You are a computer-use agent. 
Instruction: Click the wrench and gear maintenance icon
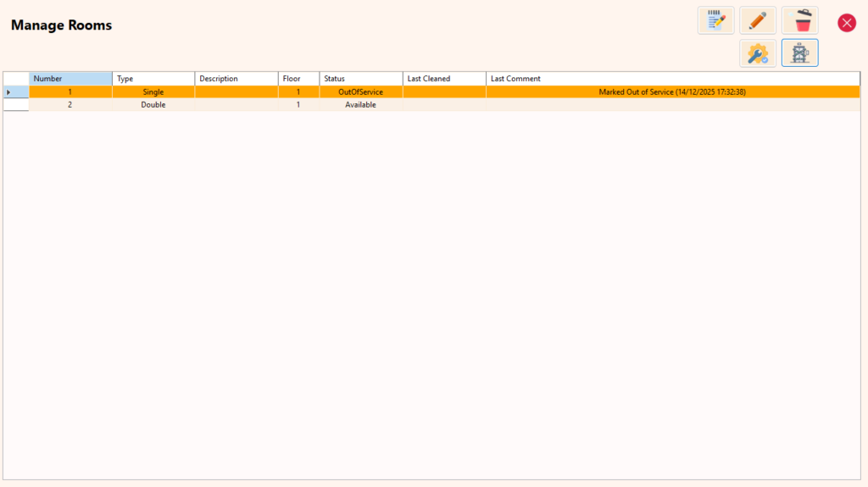(757, 53)
